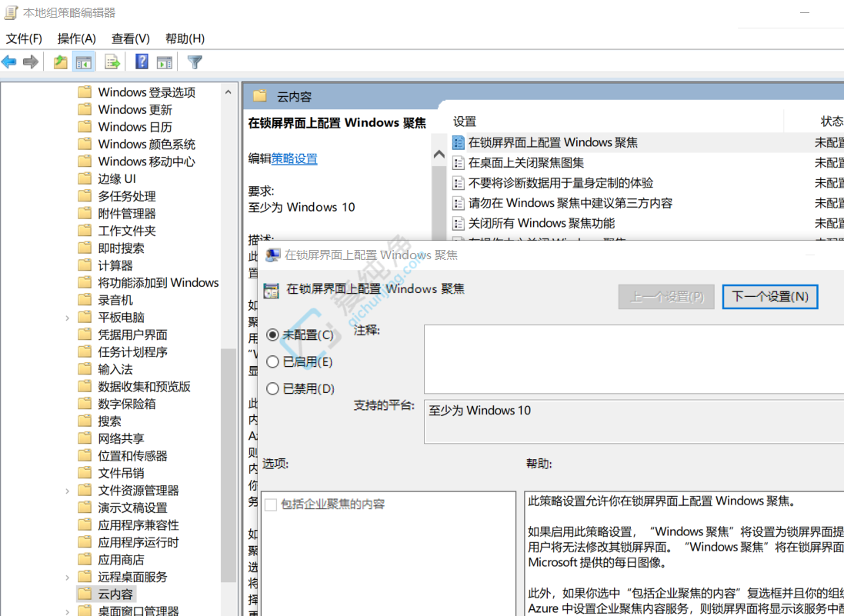The width and height of the screenshot is (844, 616).
Task: Open the 文件(F) menu
Action: click(24, 38)
